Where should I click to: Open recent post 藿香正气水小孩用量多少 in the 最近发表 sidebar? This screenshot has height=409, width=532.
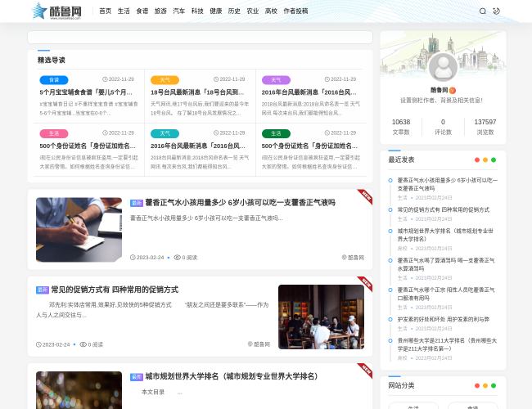pyautogui.click(x=447, y=184)
